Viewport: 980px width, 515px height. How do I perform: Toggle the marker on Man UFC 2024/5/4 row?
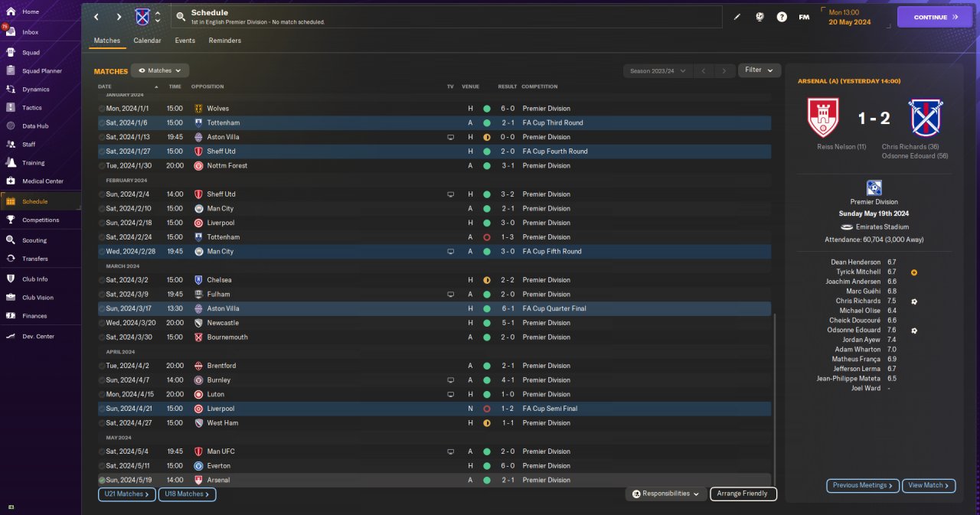point(102,451)
